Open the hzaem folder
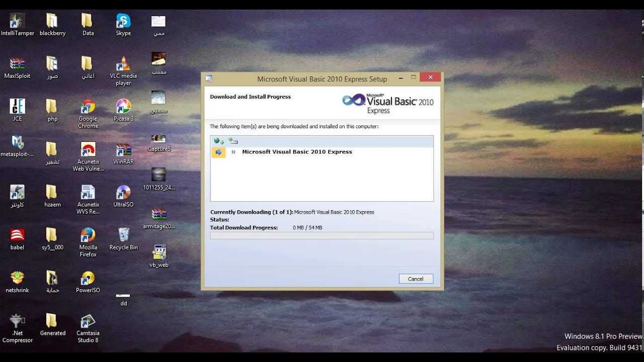The image size is (644, 362). click(x=52, y=192)
